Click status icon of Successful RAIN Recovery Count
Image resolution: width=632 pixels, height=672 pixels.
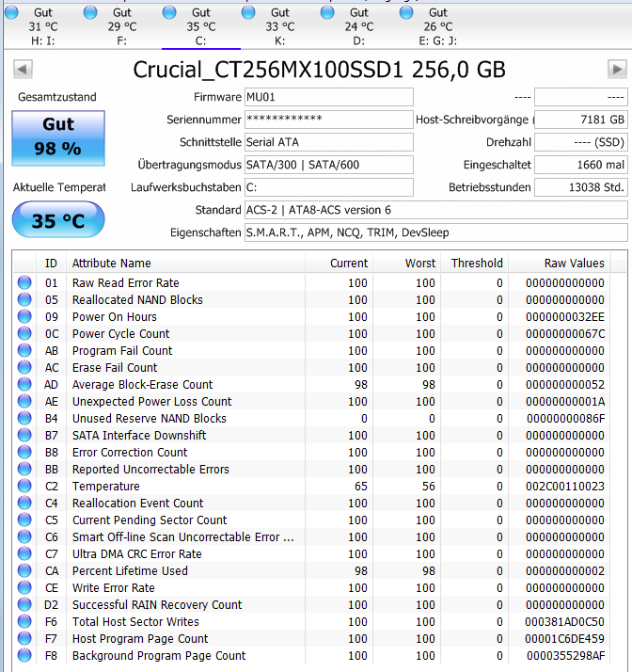pyautogui.click(x=24, y=604)
